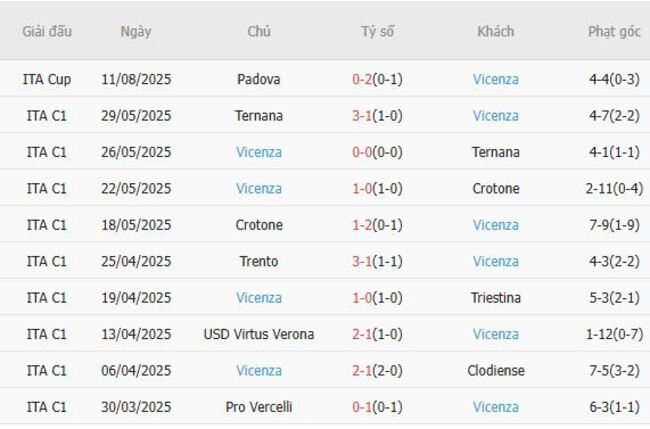Click the Pro Vercelli home team

pos(259,407)
